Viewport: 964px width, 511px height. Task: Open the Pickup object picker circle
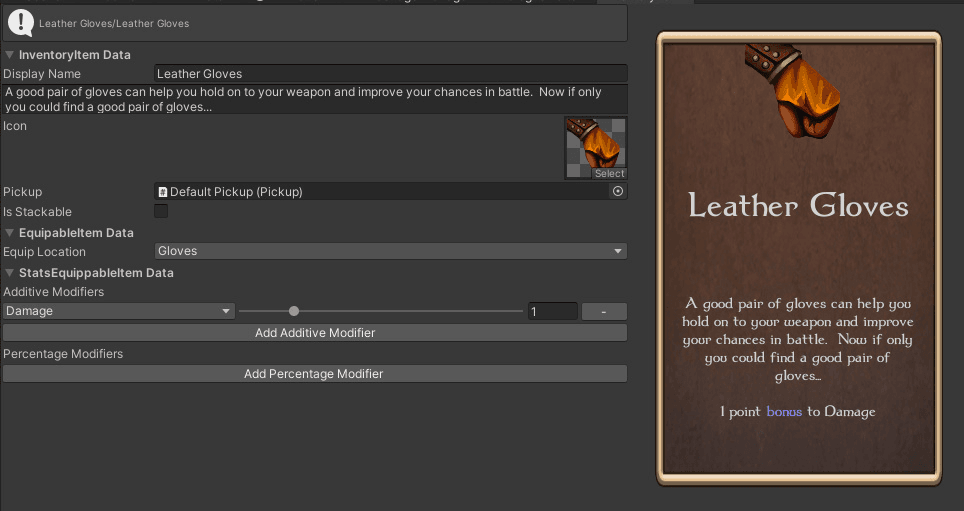click(x=618, y=191)
